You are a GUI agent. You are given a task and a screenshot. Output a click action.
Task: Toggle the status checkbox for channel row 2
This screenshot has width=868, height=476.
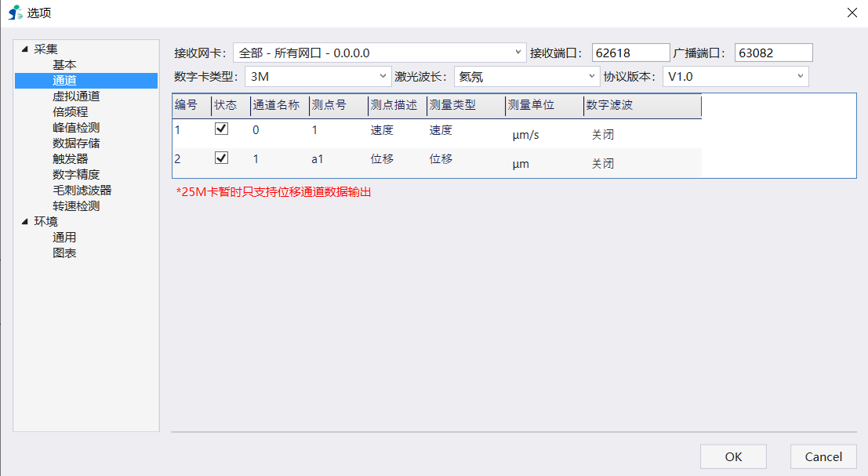[x=221, y=158]
